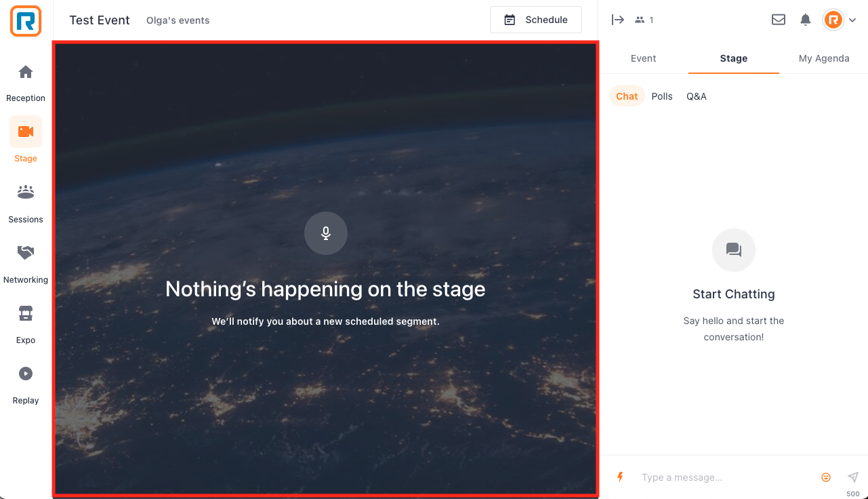This screenshot has height=499, width=868.
Task: Click the user profile avatar
Action: pos(833,20)
